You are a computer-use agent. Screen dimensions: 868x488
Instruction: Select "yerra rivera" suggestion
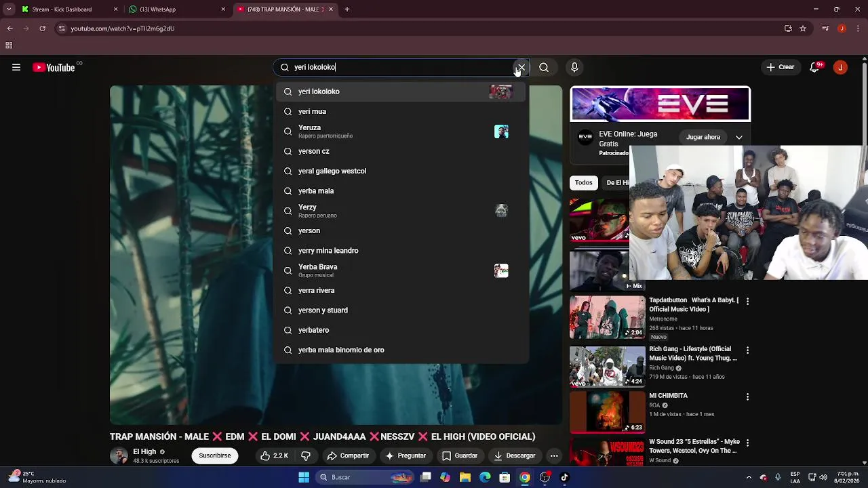click(x=400, y=290)
